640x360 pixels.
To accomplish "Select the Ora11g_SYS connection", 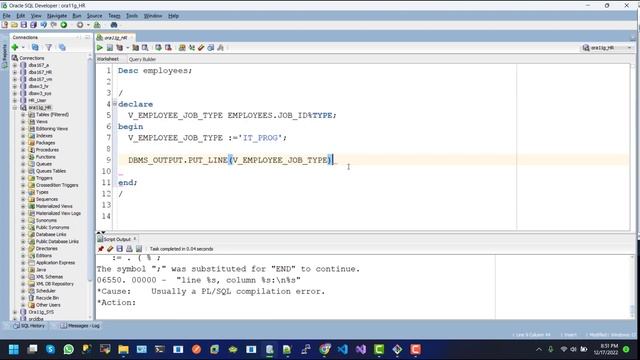I will [x=41, y=312].
